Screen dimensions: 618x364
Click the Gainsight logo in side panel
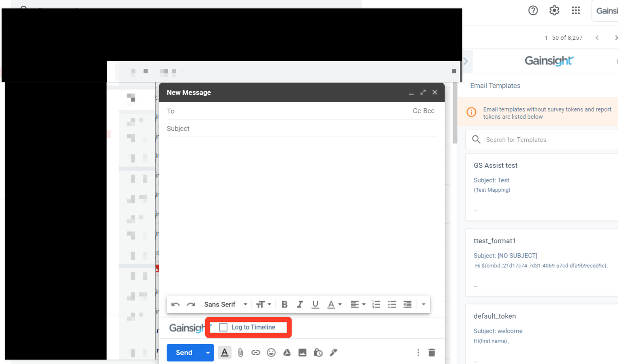tap(549, 61)
